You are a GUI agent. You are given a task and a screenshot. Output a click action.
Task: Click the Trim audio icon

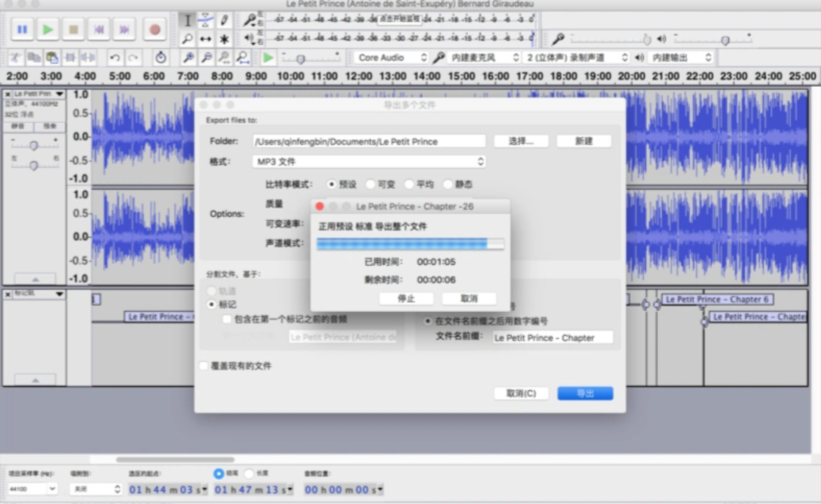point(70,58)
